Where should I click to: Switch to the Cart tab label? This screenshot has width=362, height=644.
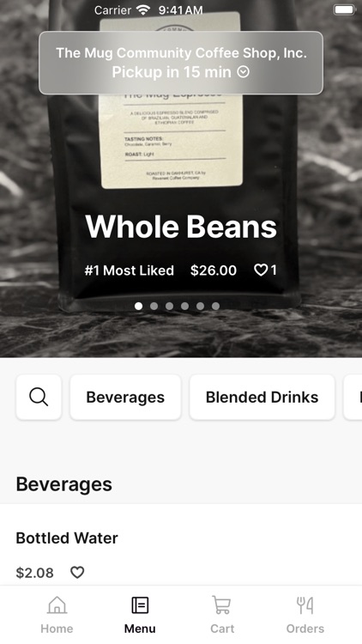tap(222, 629)
